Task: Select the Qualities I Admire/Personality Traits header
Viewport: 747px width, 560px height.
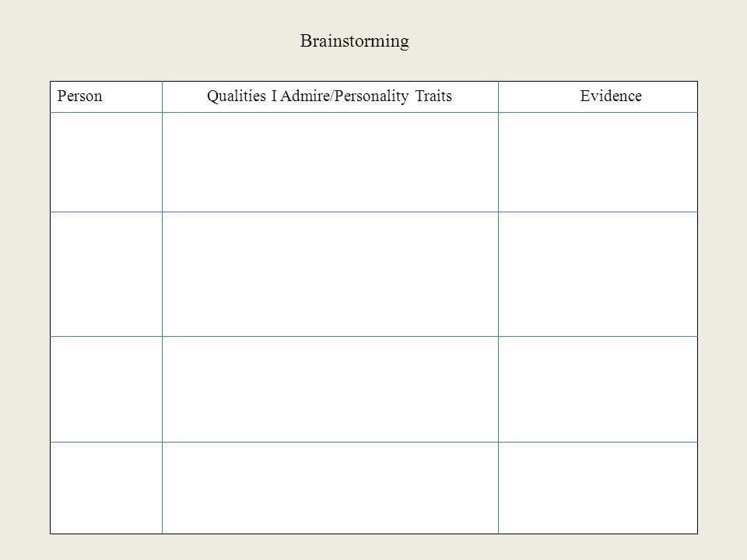Action: 330,96
